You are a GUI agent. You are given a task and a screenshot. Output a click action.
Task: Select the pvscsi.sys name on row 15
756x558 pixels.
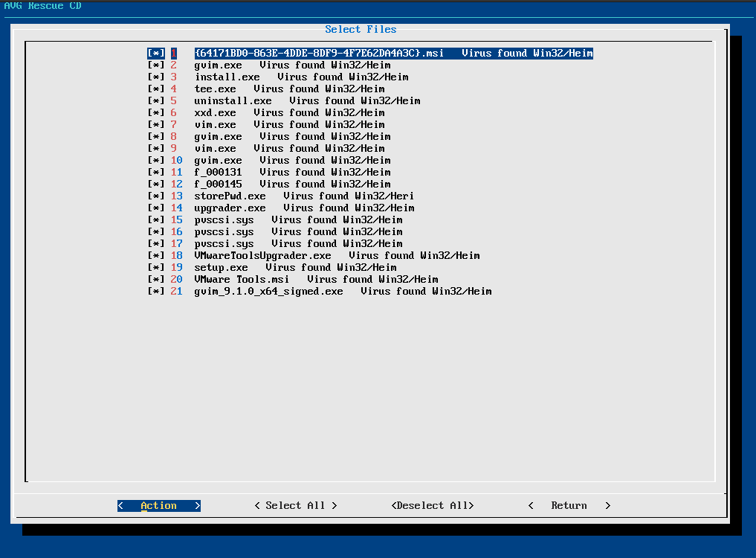[x=224, y=219]
